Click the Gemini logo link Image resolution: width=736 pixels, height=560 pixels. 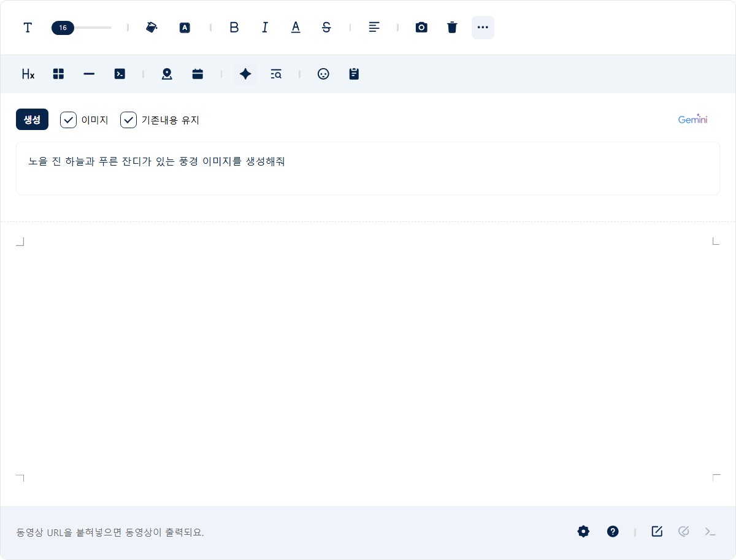click(692, 120)
